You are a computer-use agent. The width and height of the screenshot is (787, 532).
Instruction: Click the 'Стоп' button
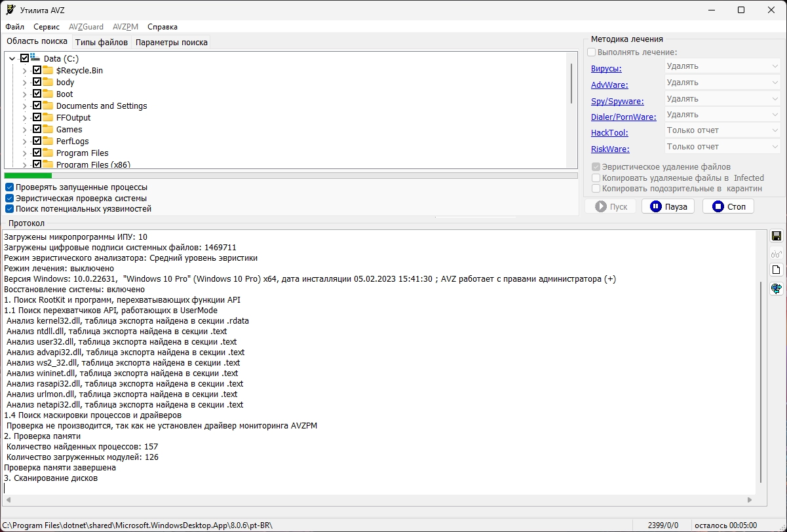tap(728, 206)
